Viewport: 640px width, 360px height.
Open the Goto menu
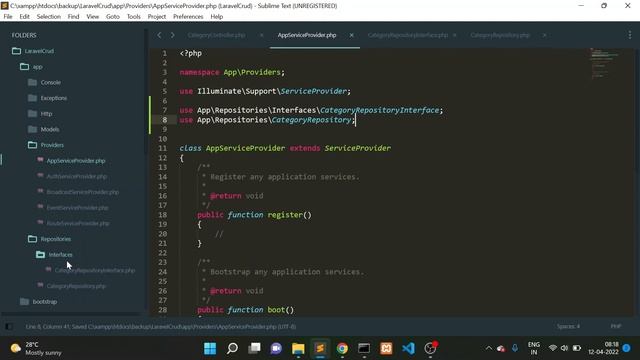(113, 17)
